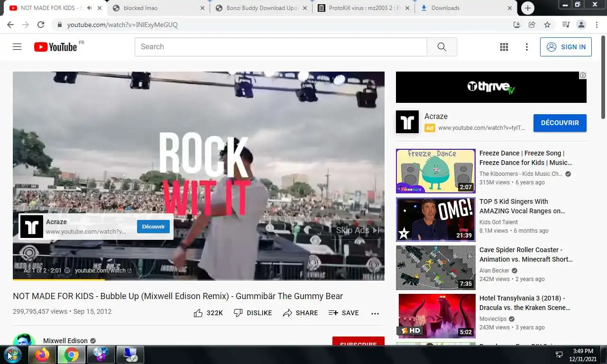Click the Alan Becker channel name
The height and width of the screenshot is (364, 607).
(494, 271)
